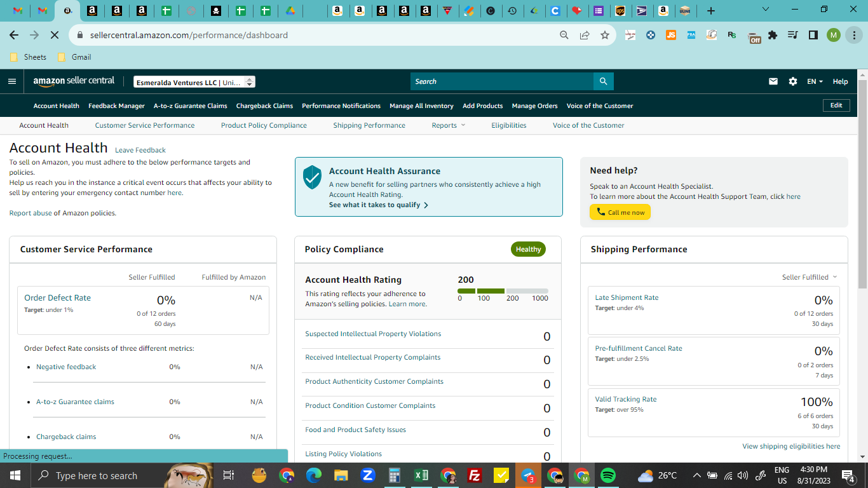Open Spotify from the taskbar

pos(608,475)
